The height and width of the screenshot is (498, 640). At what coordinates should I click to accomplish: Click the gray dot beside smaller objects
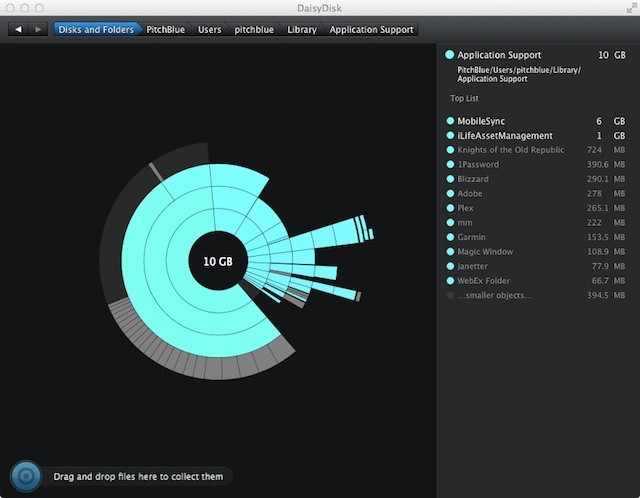pos(450,296)
